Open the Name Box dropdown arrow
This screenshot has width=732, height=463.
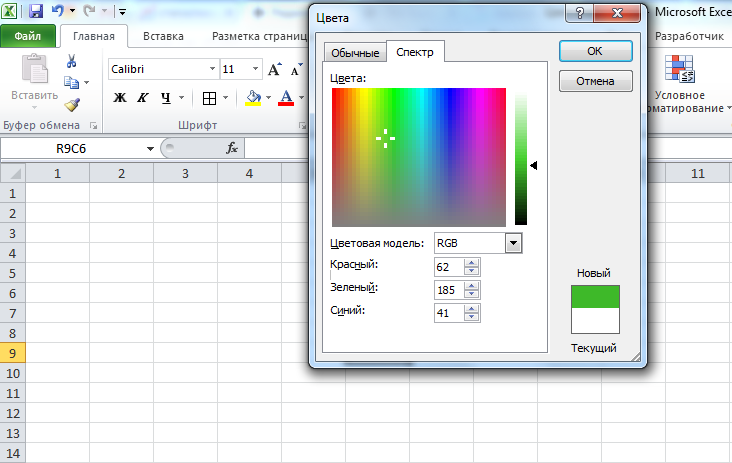coord(150,149)
